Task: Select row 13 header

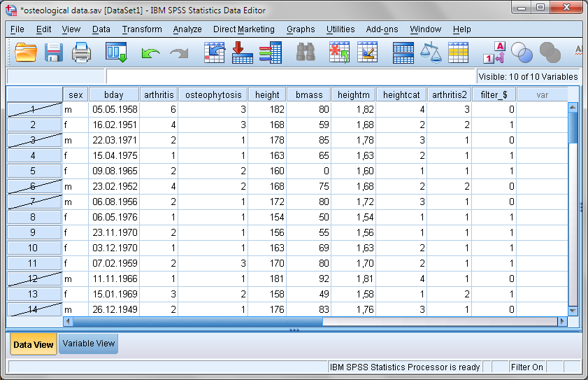Action: pos(34,294)
